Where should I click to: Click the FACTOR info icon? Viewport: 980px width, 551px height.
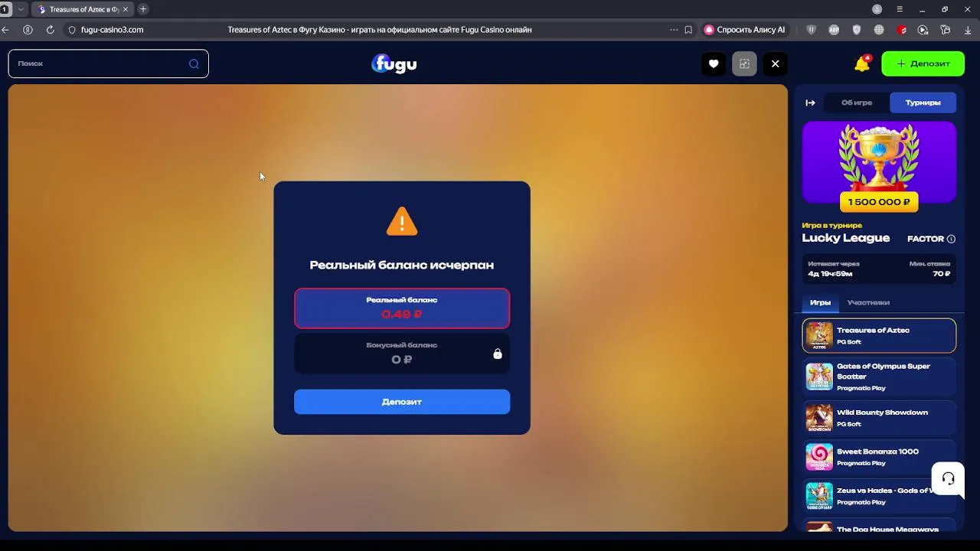(x=951, y=239)
